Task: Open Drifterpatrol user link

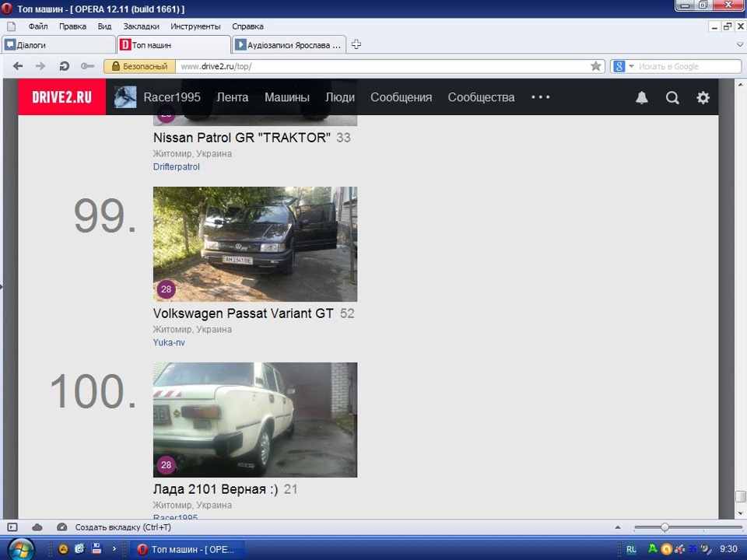Action: click(x=177, y=166)
